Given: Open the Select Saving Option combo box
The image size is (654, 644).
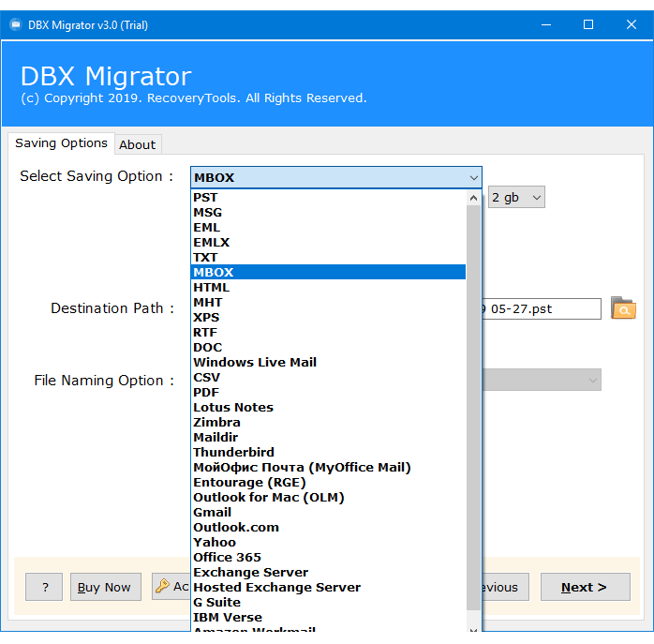Looking at the screenshot, I should coord(335,177).
